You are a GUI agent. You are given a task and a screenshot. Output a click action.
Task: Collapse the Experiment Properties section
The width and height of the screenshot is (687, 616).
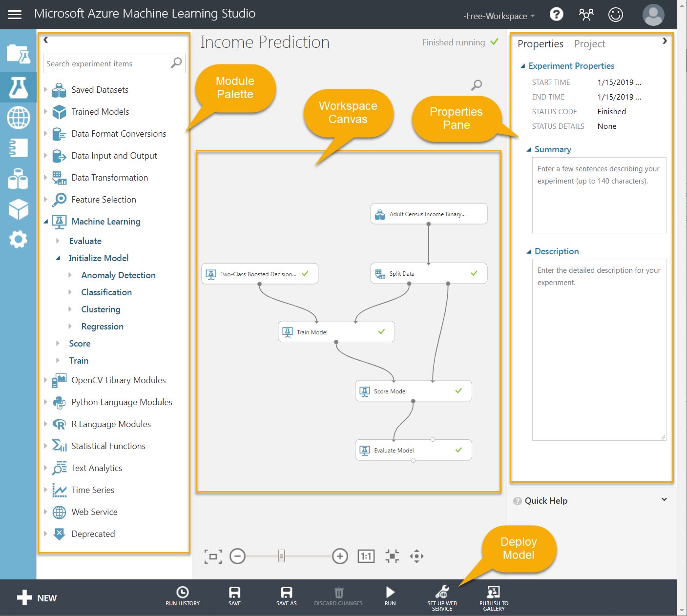523,66
